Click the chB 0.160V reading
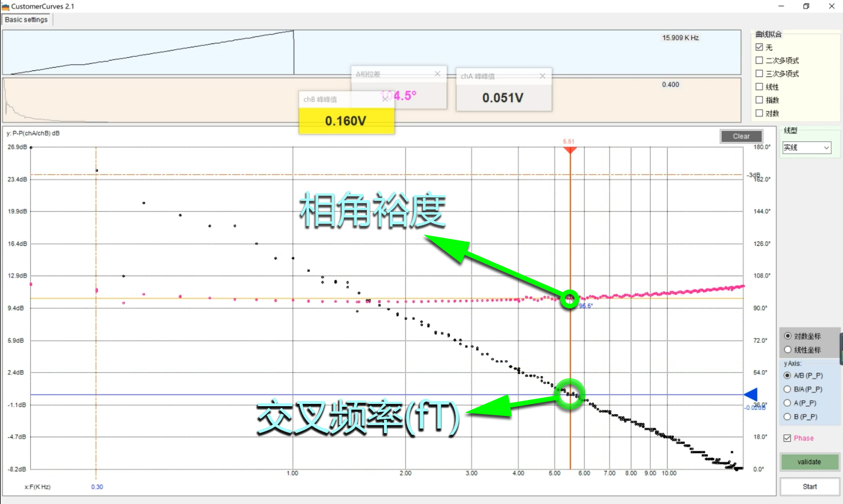The height and width of the screenshot is (504, 843). pyautogui.click(x=346, y=121)
